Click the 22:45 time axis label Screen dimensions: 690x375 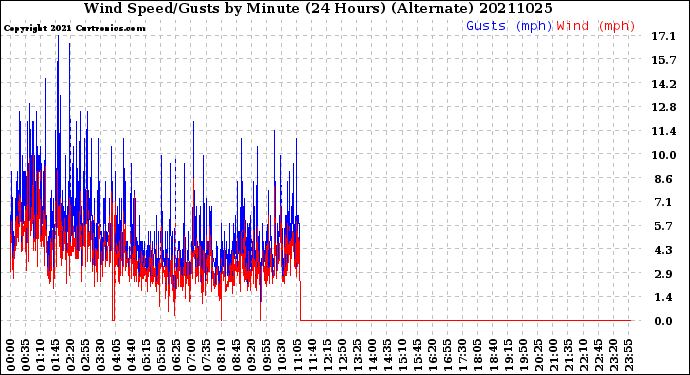[598, 355]
